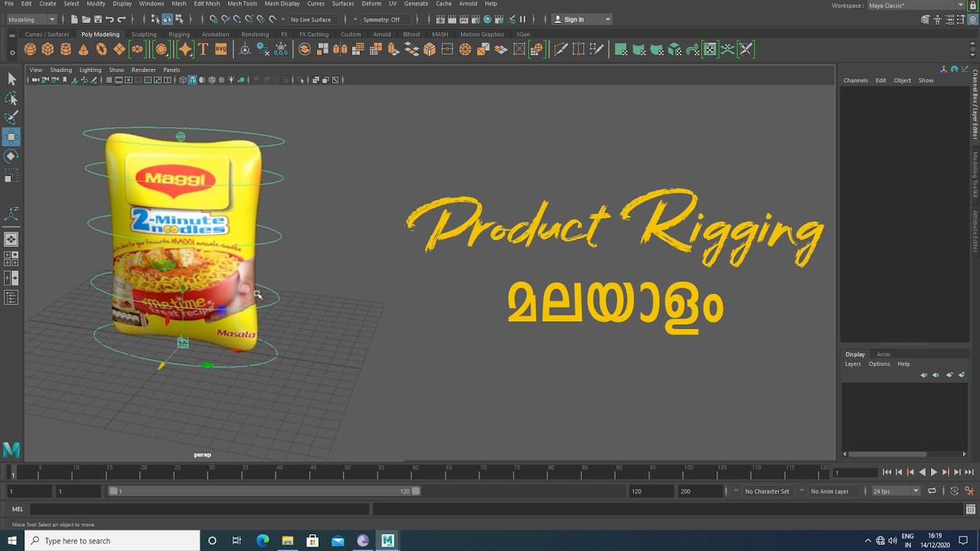Click the Windows search box

[113, 540]
